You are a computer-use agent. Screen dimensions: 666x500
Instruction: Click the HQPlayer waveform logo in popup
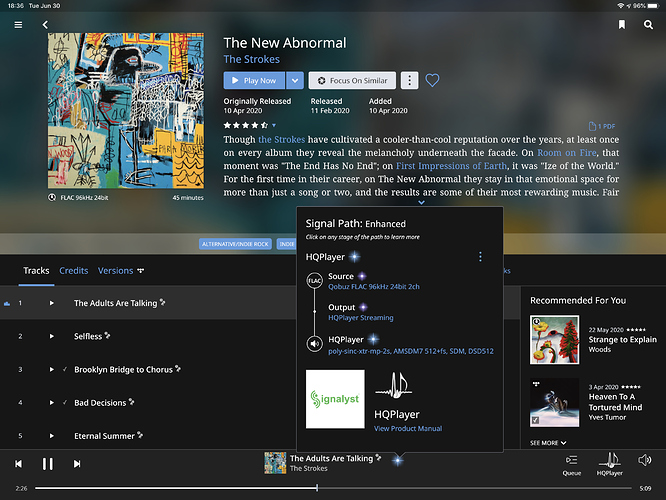point(394,385)
